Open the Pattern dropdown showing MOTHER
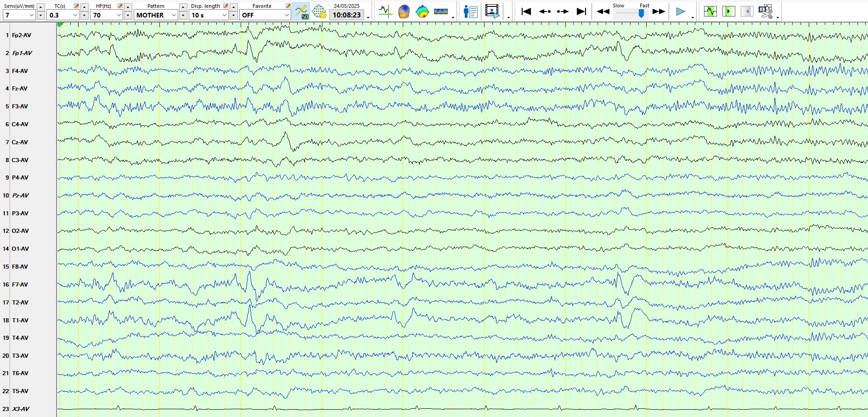 [x=156, y=15]
